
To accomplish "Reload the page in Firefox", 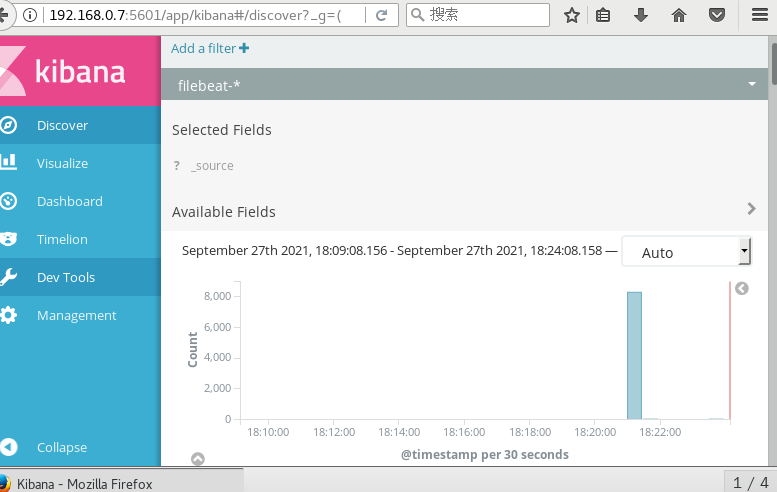I will (x=381, y=15).
